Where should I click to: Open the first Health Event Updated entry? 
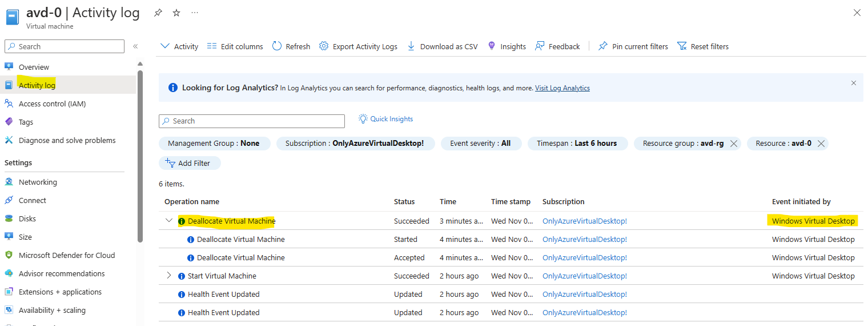pos(224,294)
